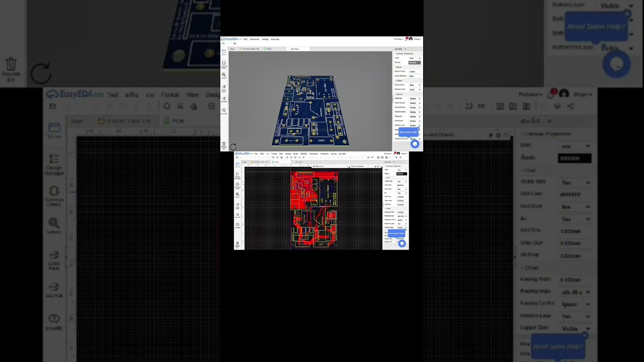The image size is (644, 362).
Task: Open Fabrication menu in PCB editor window
Action: (x=313, y=154)
